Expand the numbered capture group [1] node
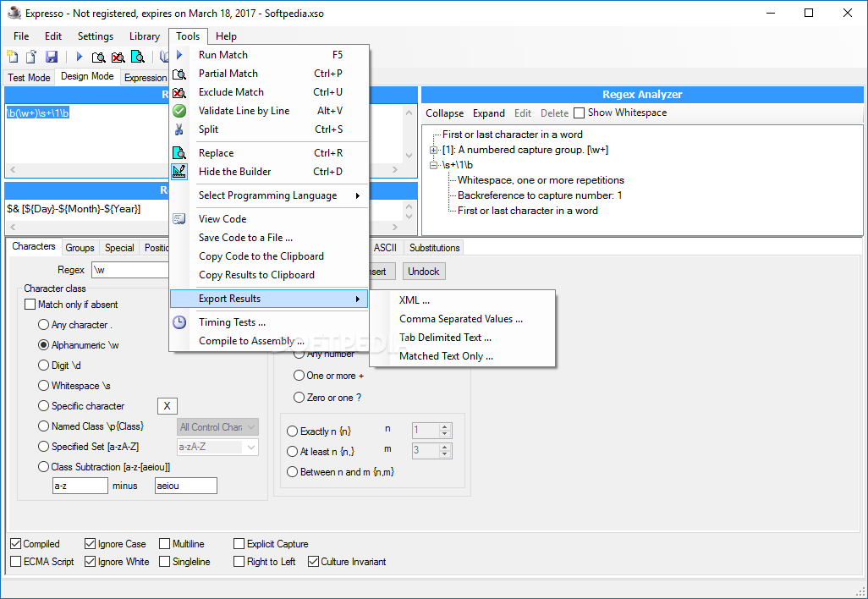 coord(433,150)
